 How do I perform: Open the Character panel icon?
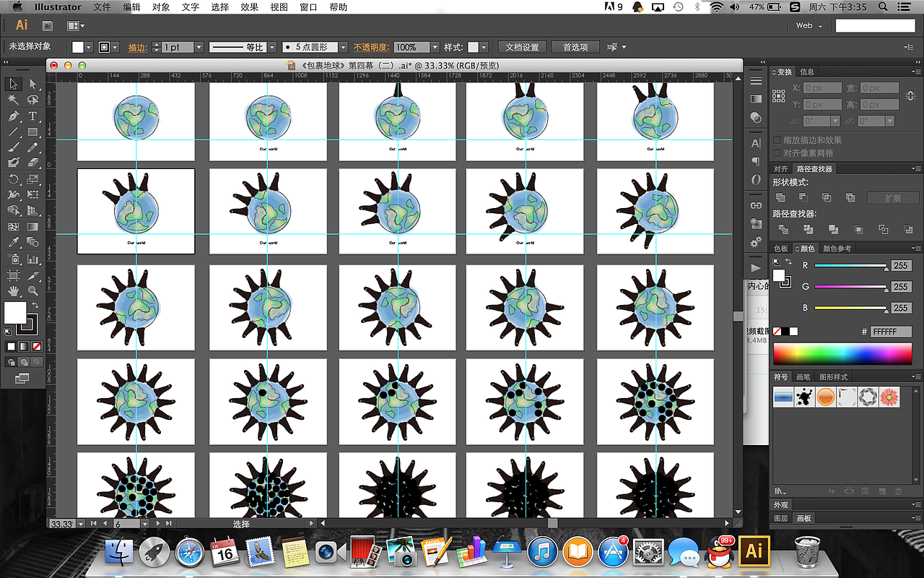click(x=756, y=143)
